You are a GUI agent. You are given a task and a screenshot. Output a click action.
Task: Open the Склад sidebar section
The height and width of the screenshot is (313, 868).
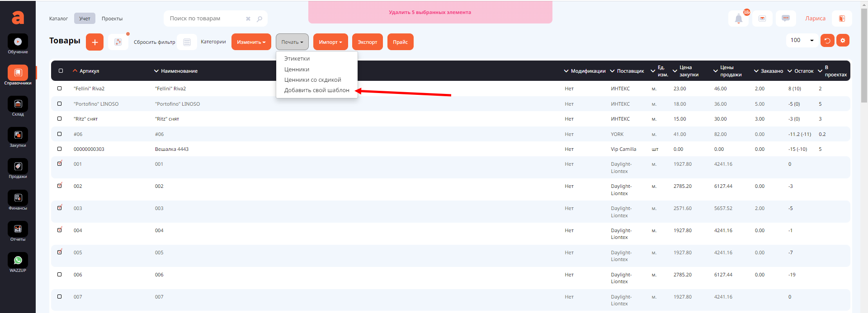[18, 104]
